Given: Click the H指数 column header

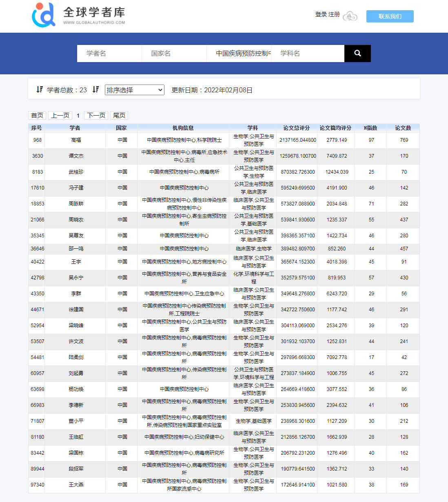Looking at the screenshot, I should coord(370,128).
